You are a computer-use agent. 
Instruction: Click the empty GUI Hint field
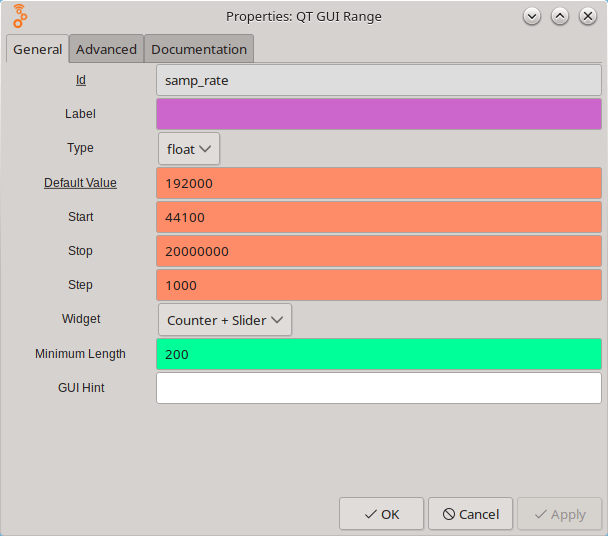coord(379,388)
